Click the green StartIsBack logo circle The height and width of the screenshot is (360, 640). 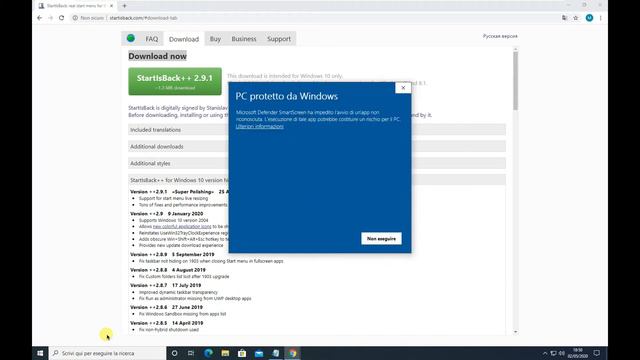pyautogui.click(x=131, y=38)
